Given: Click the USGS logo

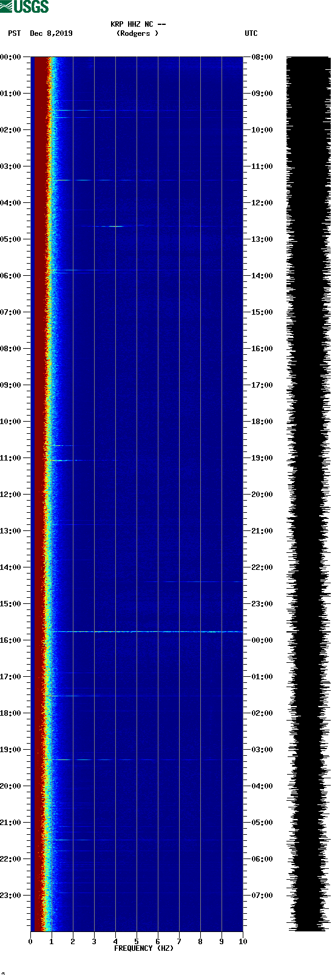Looking at the screenshot, I should pyautogui.click(x=25, y=7).
